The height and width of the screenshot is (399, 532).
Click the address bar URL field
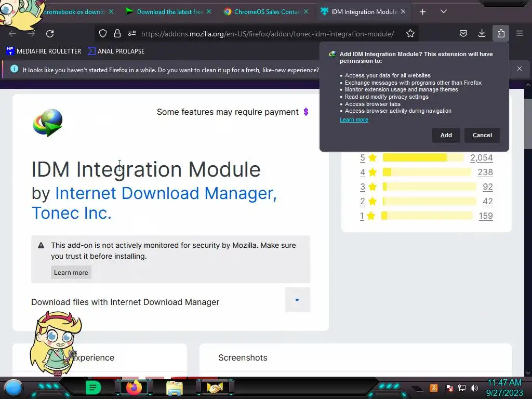tap(268, 34)
